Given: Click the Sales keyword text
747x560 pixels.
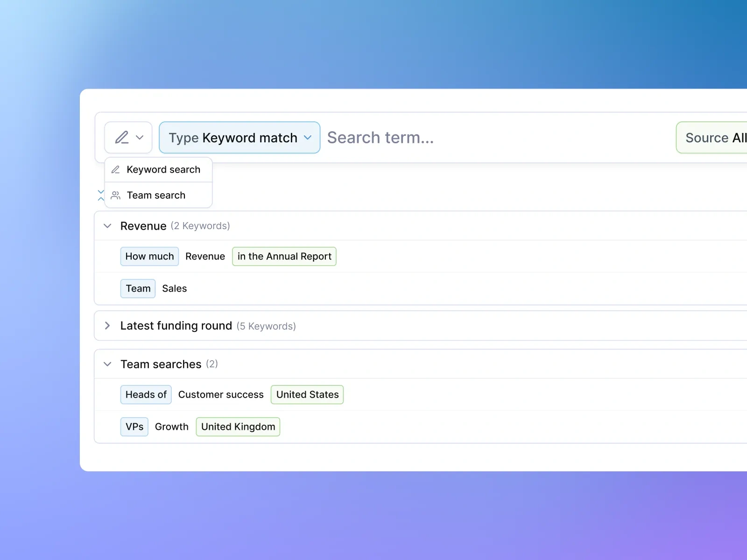Looking at the screenshot, I should click(x=175, y=288).
